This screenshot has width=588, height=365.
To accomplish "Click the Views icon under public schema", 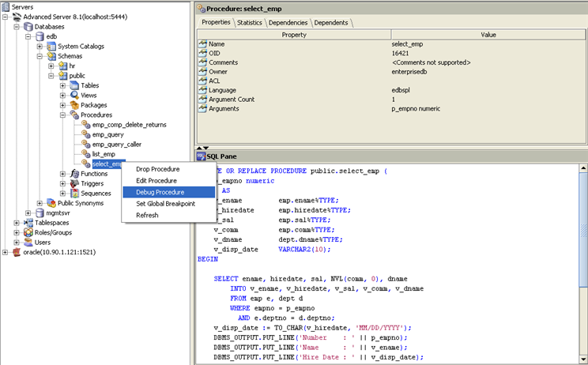I will point(73,95).
